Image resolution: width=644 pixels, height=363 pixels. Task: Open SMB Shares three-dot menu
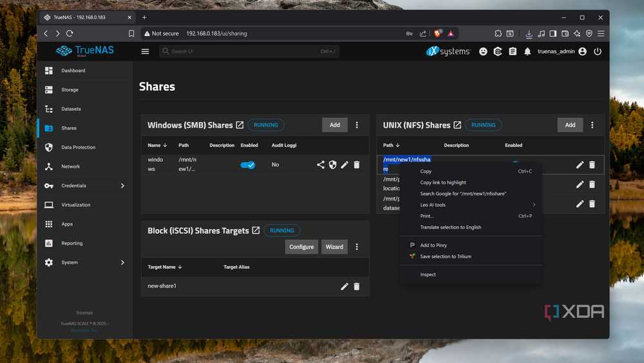(357, 125)
